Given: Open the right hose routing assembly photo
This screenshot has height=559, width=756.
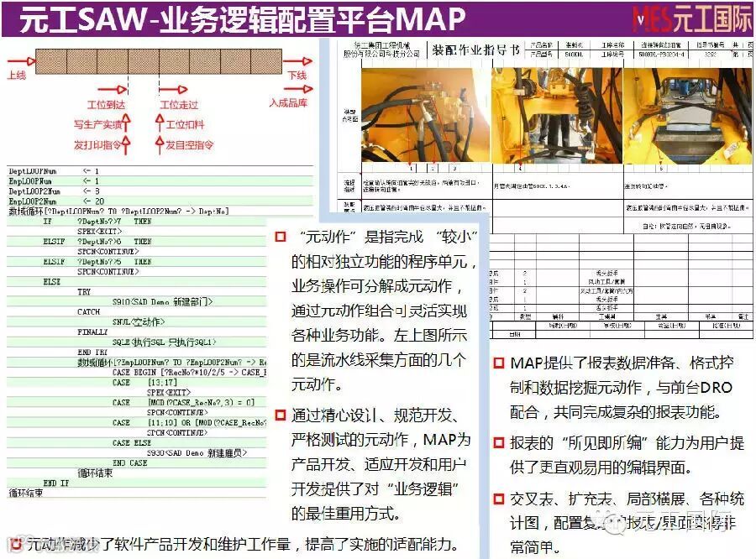Looking at the screenshot, I should (687, 116).
